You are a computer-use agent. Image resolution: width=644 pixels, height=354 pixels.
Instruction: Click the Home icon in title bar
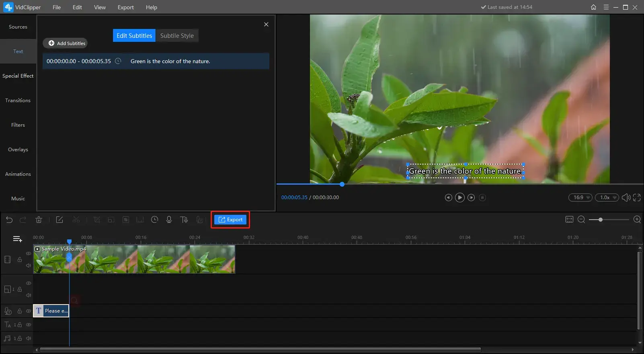click(593, 7)
